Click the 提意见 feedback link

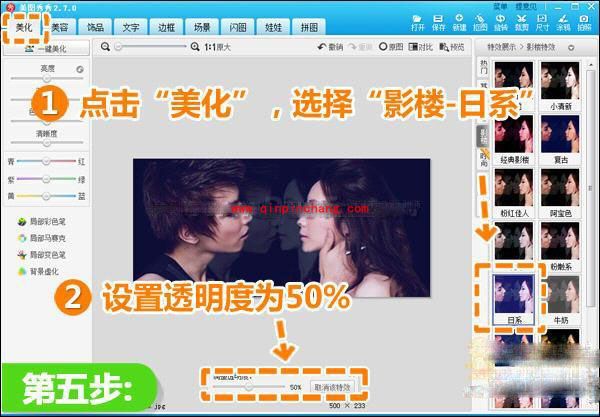coord(526,7)
